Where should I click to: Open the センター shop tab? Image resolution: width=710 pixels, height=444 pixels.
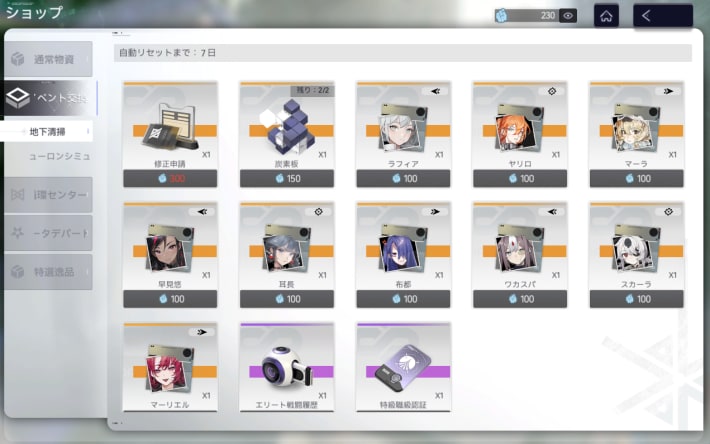pyautogui.click(x=48, y=195)
